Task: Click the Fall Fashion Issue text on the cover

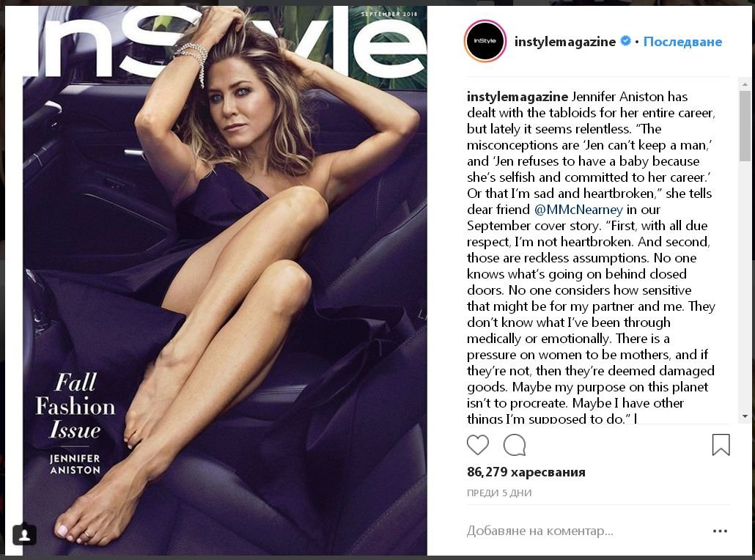Action: point(75,405)
